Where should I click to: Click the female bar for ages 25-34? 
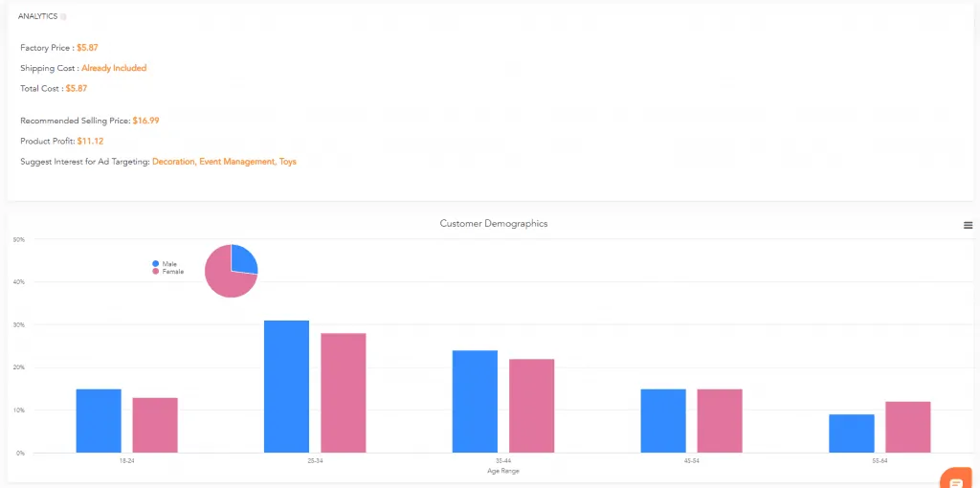point(343,392)
